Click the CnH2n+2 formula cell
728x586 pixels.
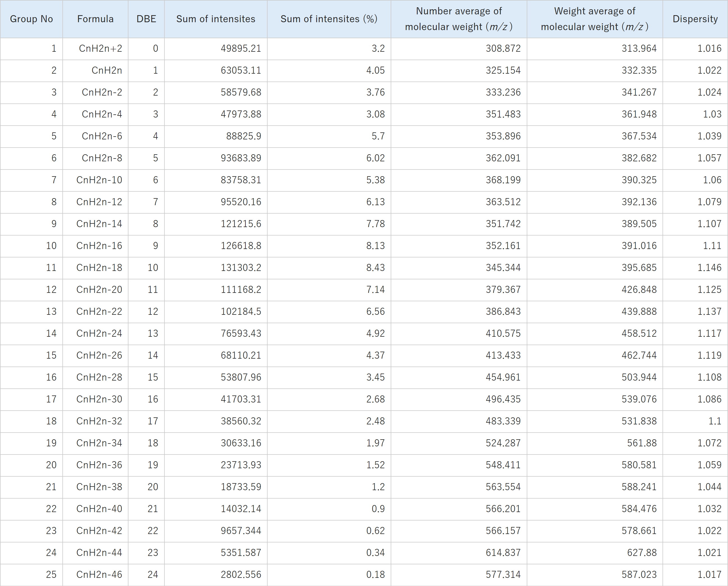click(96, 49)
